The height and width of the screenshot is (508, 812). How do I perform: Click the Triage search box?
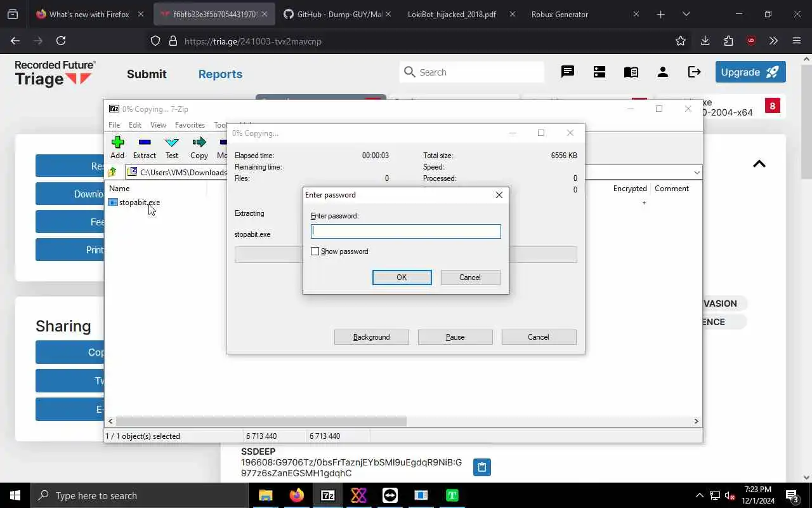click(x=472, y=72)
